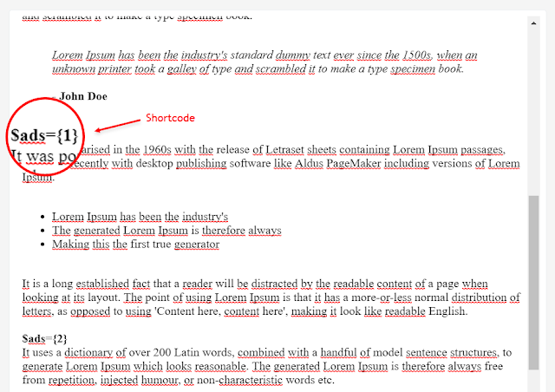Click the italic quote line starting 'unknown printer took'
This screenshot has height=392, width=555.
tap(258, 69)
